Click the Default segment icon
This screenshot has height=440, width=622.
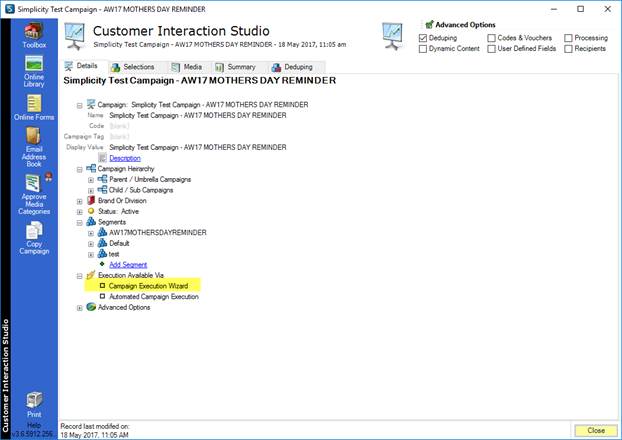point(102,243)
